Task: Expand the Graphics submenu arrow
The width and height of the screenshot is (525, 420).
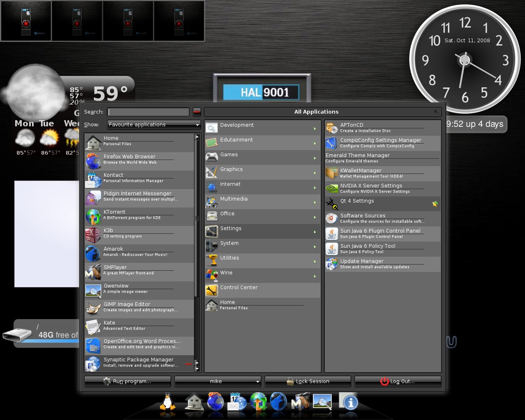Action: (x=315, y=173)
